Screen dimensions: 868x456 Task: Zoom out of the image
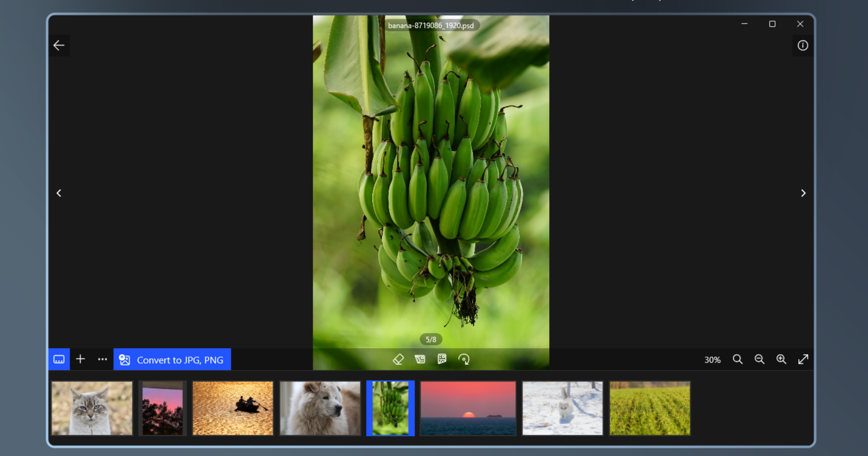(x=760, y=359)
